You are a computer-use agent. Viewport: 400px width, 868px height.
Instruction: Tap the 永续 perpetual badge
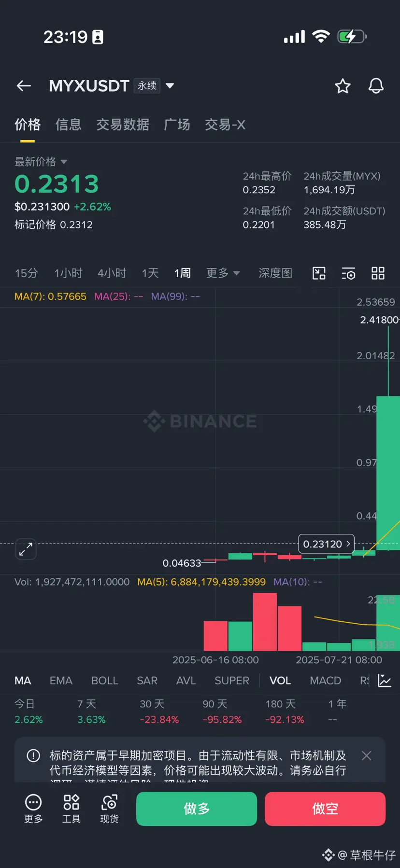click(147, 86)
